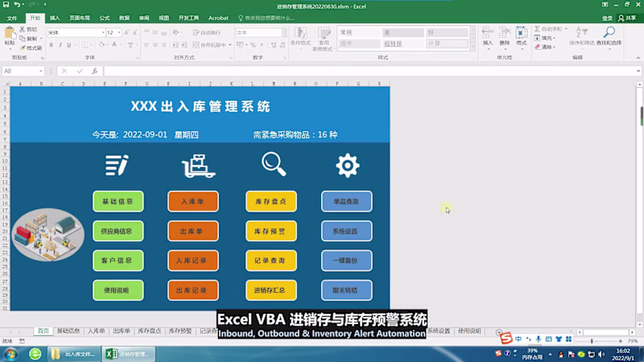The image size is (644, 362).
Task: Click the zoom level slider
Action: 592,341
